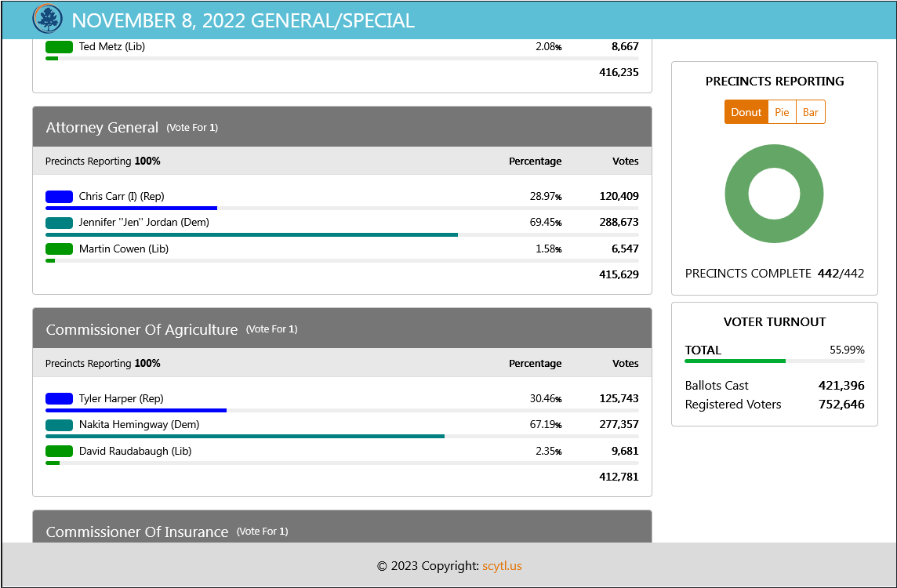
Task: Click the Ted Metz vote count 8,667
Action: click(625, 47)
